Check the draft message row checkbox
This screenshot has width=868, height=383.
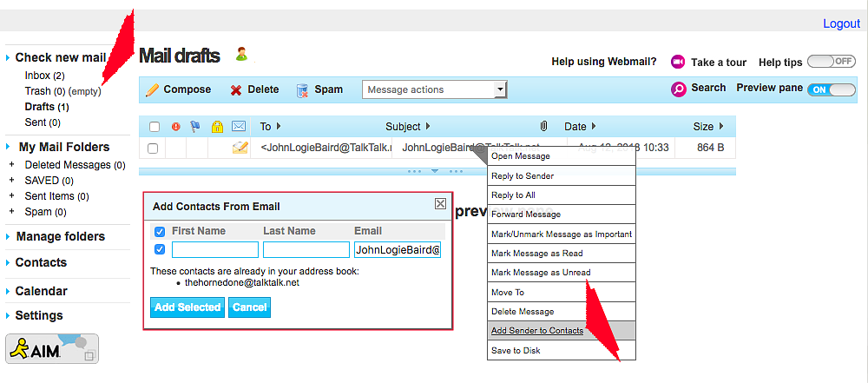154,149
